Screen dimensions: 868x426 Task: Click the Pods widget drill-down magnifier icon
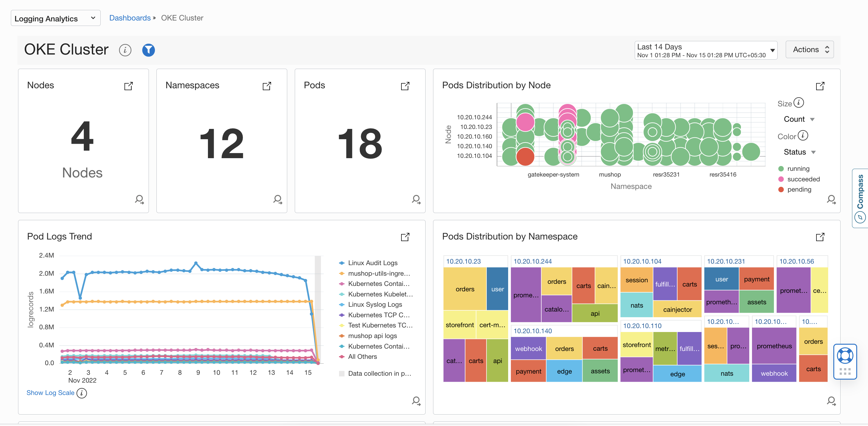[x=416, y=199]
